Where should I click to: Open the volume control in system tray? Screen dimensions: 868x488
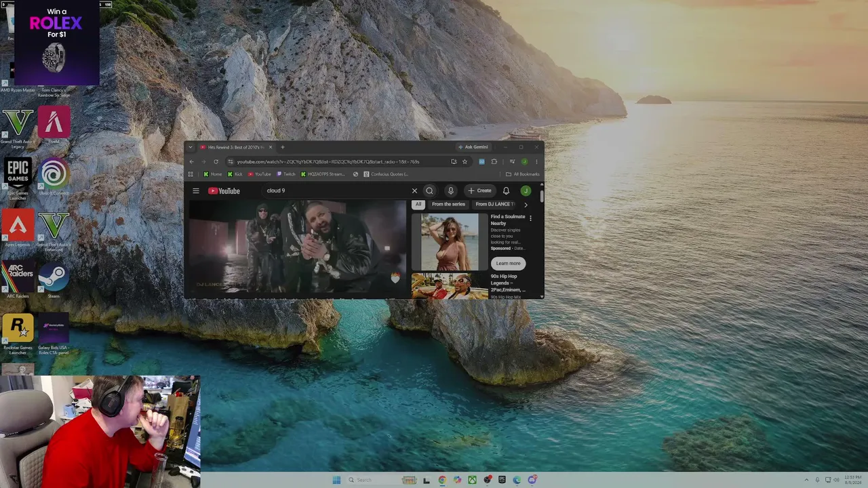click(x=836, y=480)
